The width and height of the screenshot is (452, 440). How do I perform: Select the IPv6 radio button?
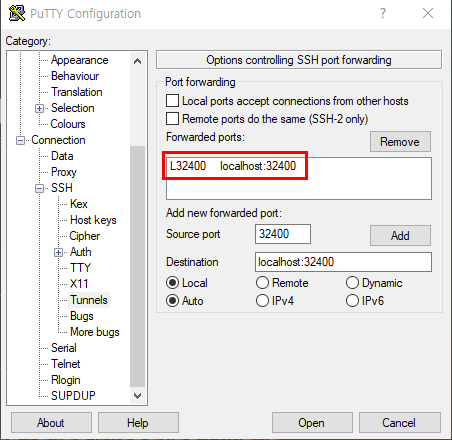click(352, 301)
